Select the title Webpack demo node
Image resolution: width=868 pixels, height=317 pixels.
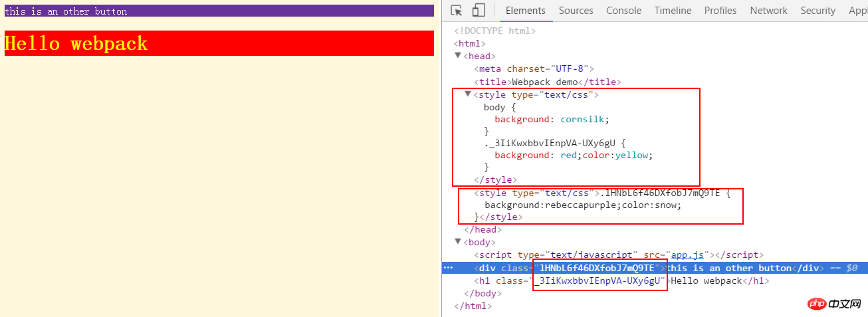[x=548, y=82]
